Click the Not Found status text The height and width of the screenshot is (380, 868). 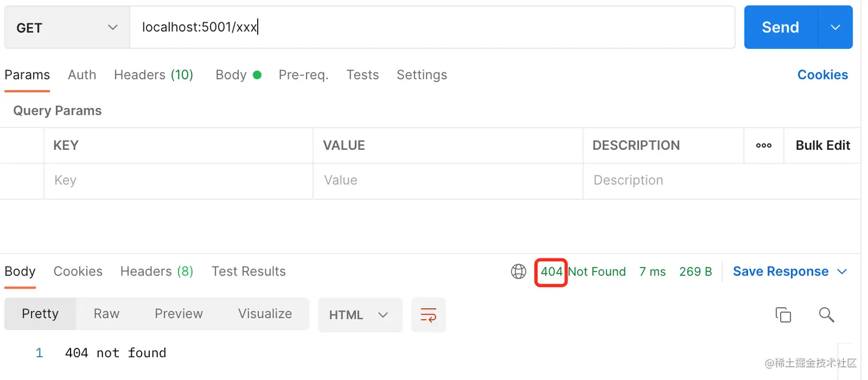pyautogui.click(x=597, y=272)
